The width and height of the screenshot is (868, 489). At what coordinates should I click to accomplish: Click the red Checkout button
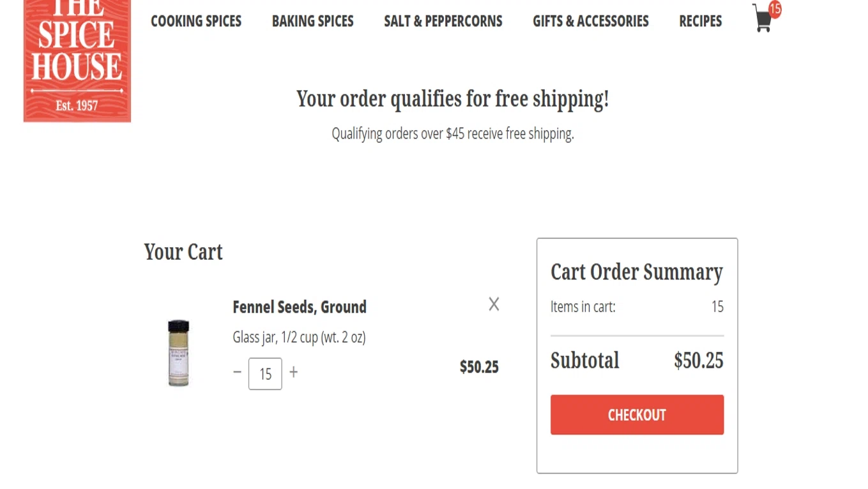click(637, 415)
